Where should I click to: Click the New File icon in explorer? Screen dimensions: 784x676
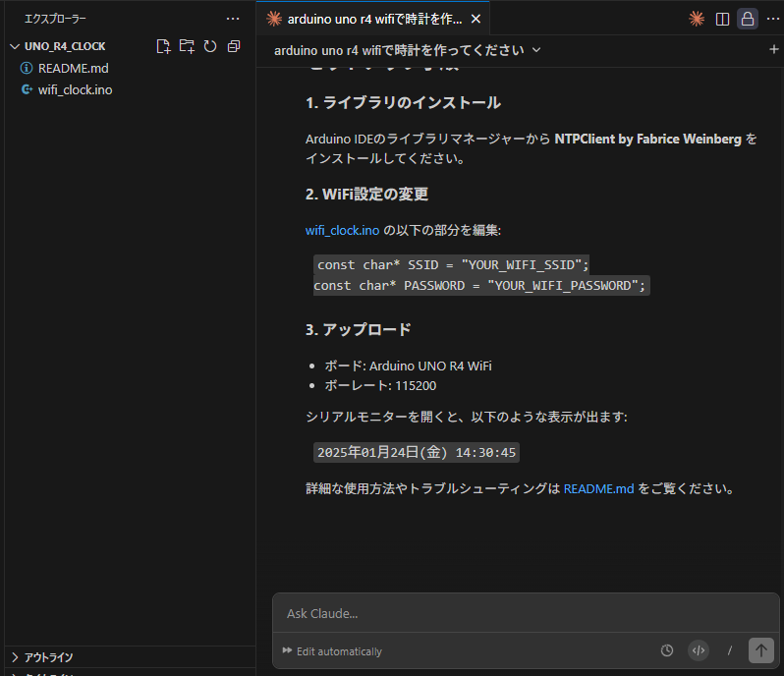pyautogui.click(x=163, y=46)
